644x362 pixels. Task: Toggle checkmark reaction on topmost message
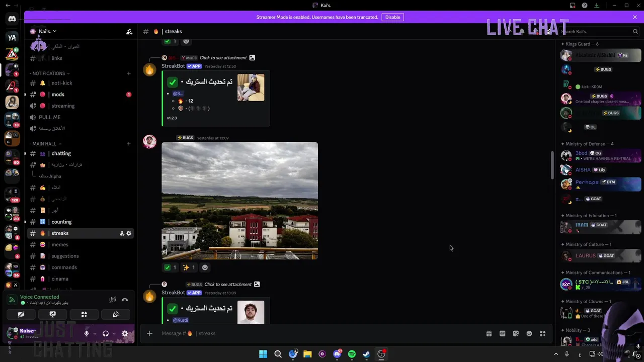pos(170,41)
